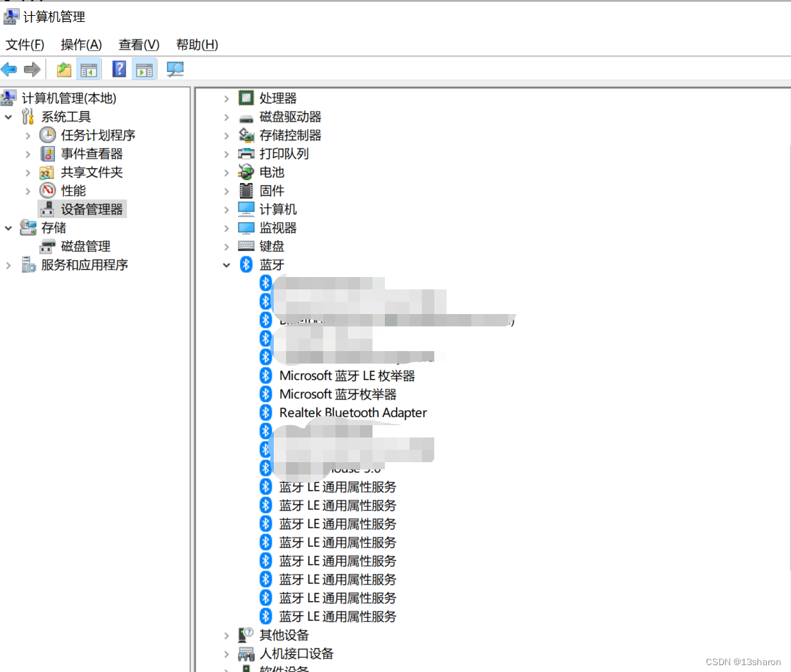Expand the 电池 device category

pyautogui.click(x=226, y=172)
